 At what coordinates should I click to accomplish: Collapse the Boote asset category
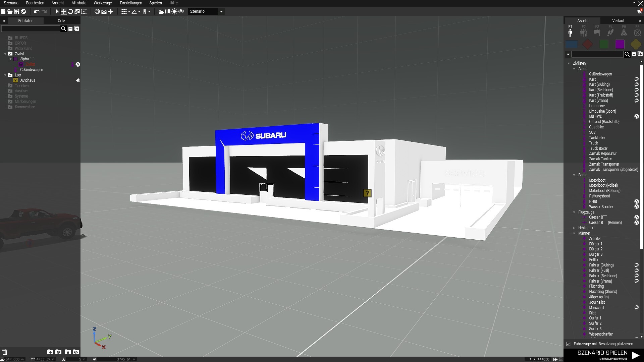pos(574,175)
